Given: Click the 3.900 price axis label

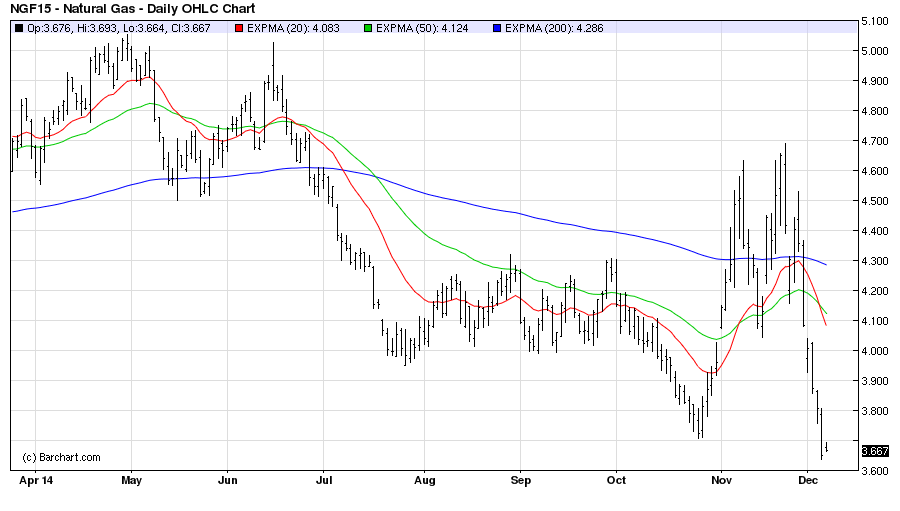Looking at the screenshot, I should [875, 381].
